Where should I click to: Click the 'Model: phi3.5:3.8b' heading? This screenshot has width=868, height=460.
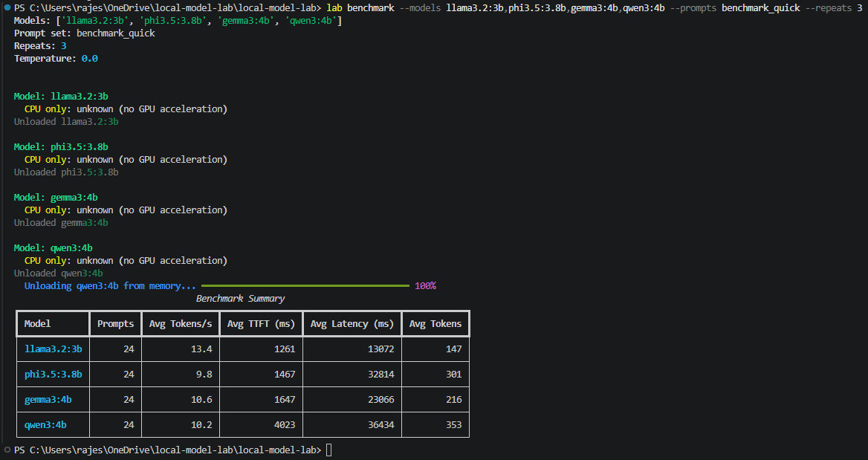[x=61, y=146]
